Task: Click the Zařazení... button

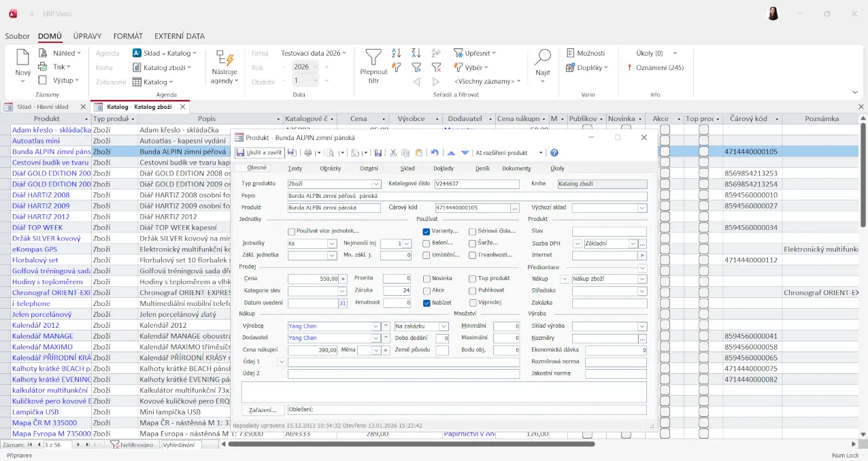Action: [263, 410]
